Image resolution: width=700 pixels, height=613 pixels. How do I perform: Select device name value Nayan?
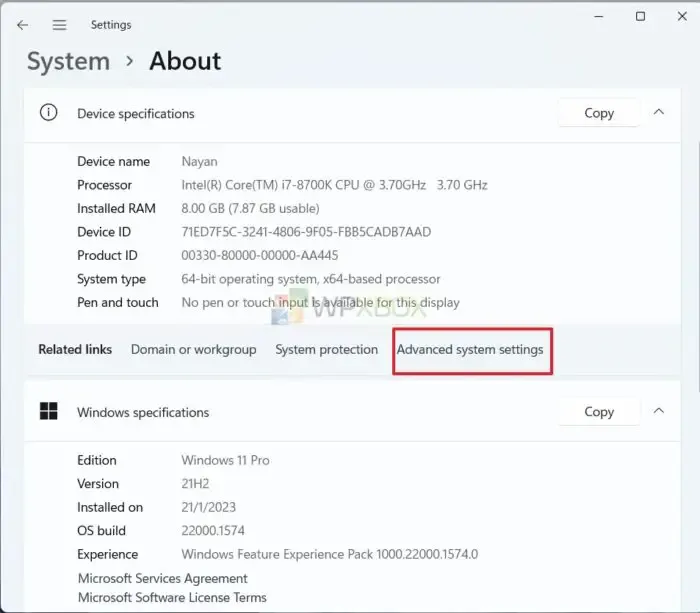[x=199, y=162]
